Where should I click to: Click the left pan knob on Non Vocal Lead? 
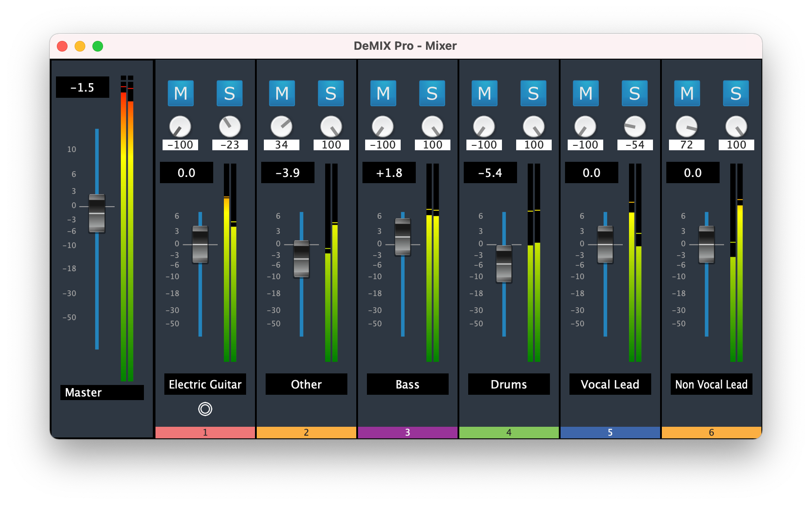click(687, 128)
